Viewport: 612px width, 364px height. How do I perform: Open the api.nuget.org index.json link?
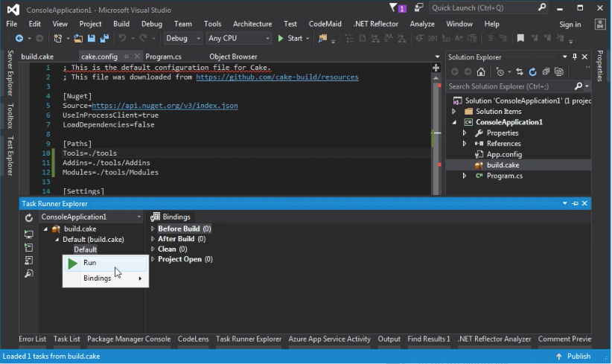165,106
